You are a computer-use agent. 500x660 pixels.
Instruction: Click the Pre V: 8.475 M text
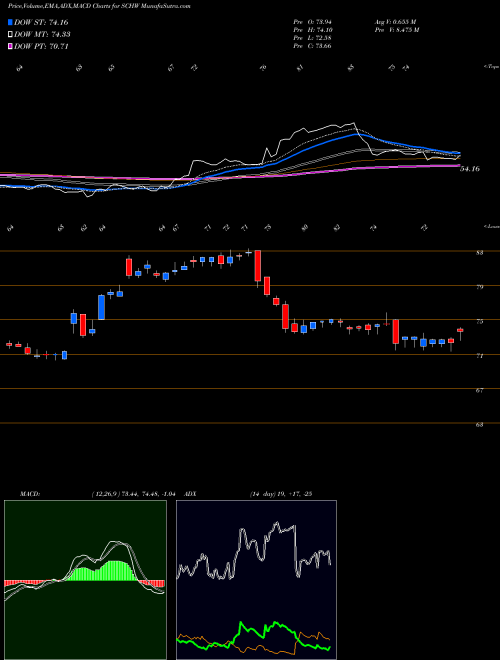[x=396, y=30]
